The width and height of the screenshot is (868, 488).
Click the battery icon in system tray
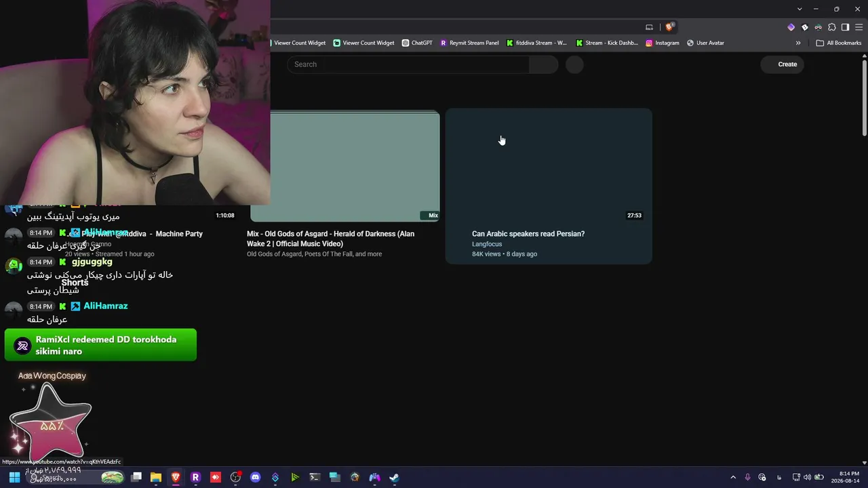point(818,477)
